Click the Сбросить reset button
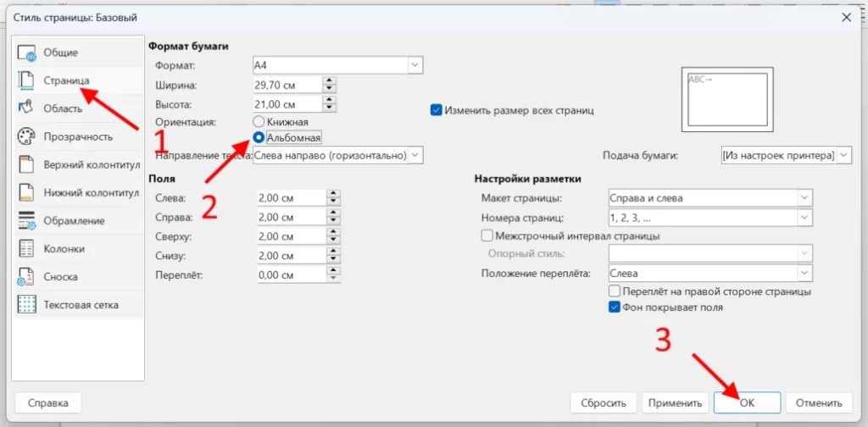 [604, 402]
